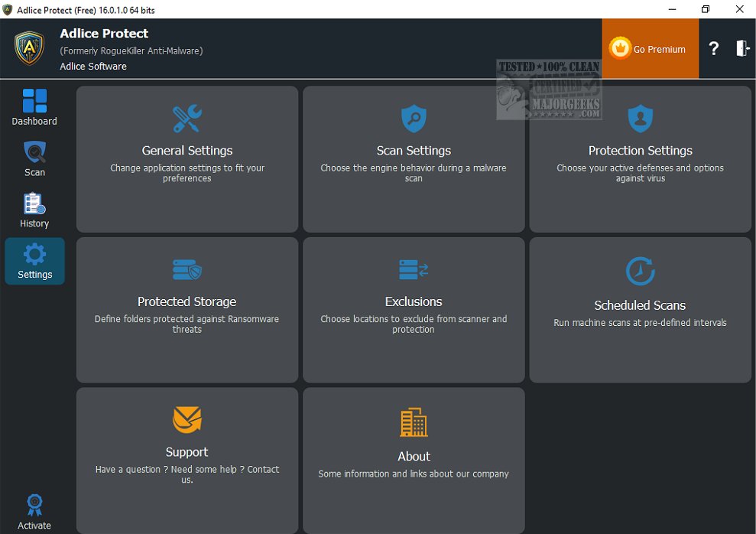The height and width of the screenshot is (534, 756).
Task: Click the small app icon in title bar
Action: pos(7,10)
